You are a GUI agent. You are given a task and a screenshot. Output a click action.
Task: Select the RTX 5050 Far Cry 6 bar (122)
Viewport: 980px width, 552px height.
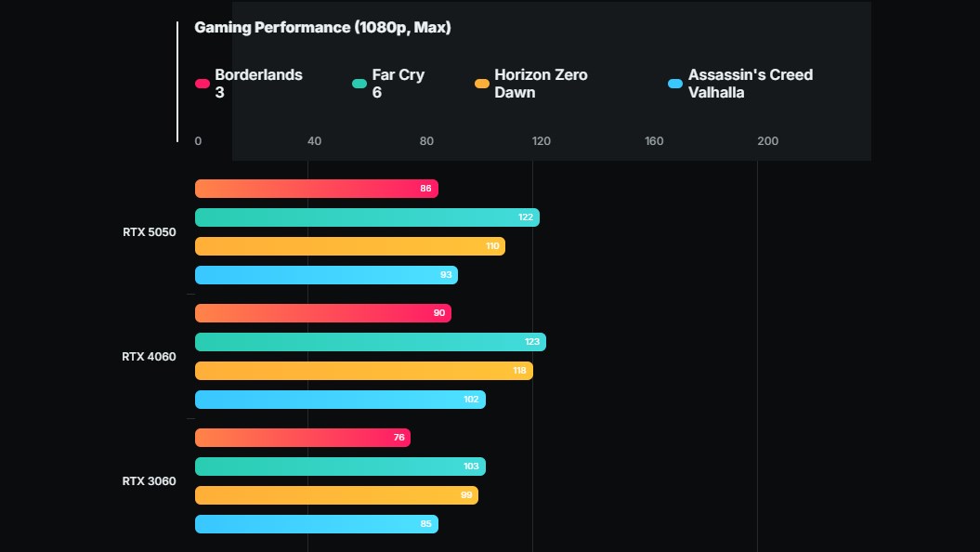367,217
